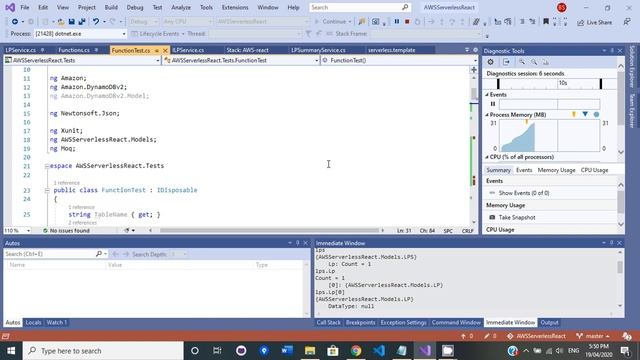The height and width of the screenshot is (360, 640).
Task: Open Google Chrome from taskbar
Action: point(356,351)
